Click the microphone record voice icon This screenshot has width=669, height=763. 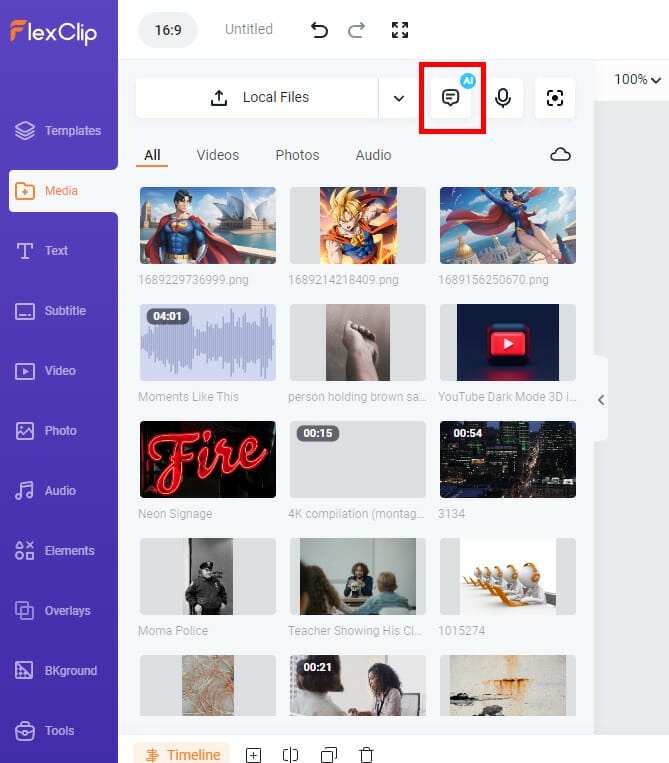[x=503, y=98]
